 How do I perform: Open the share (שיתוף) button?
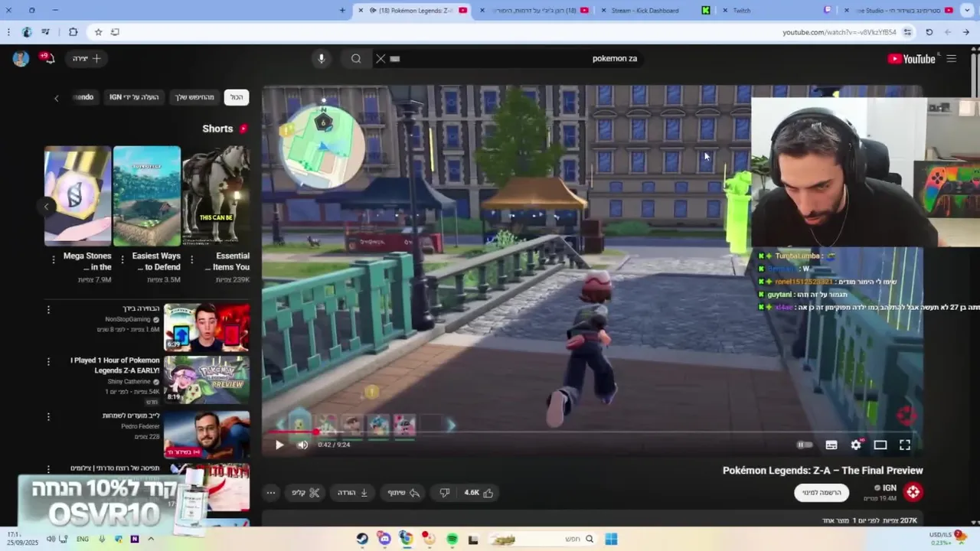403,493
